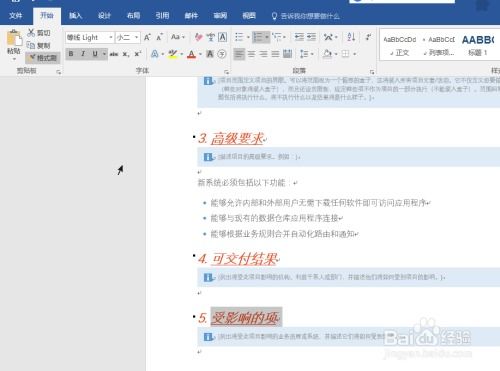
Task: Open the Aa change case dropdown
Action: pos(177,37)
